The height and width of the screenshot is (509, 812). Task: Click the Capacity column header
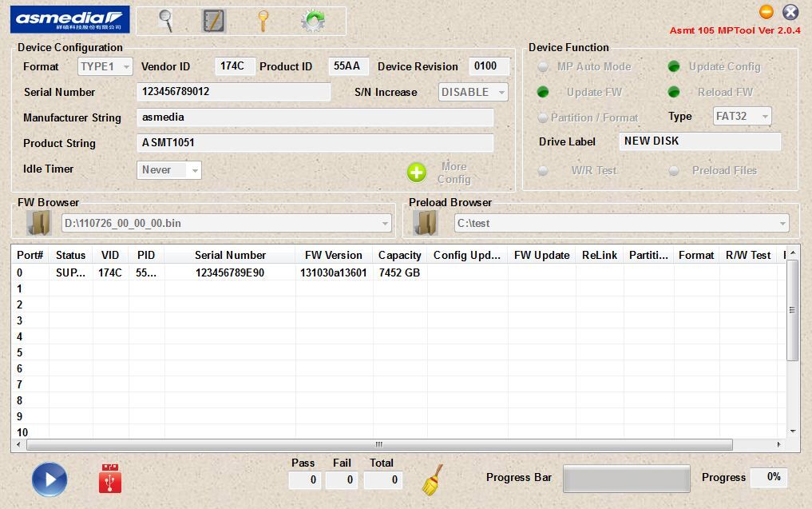pos(400,255)
